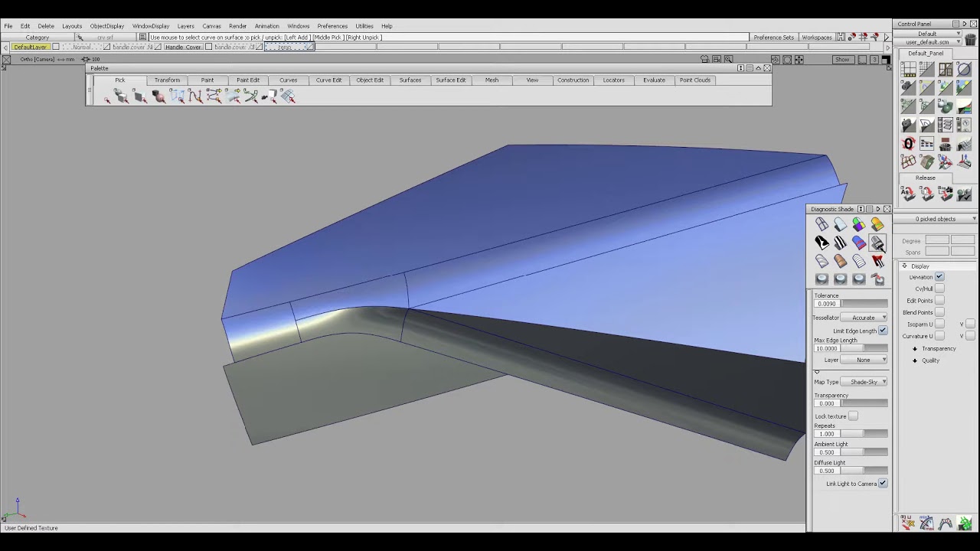This screenshot has height=551, width=980.
Task: Open the Map Type Shade-Sky dropdown
Action: pyautogui.click(x=864, y=382)
